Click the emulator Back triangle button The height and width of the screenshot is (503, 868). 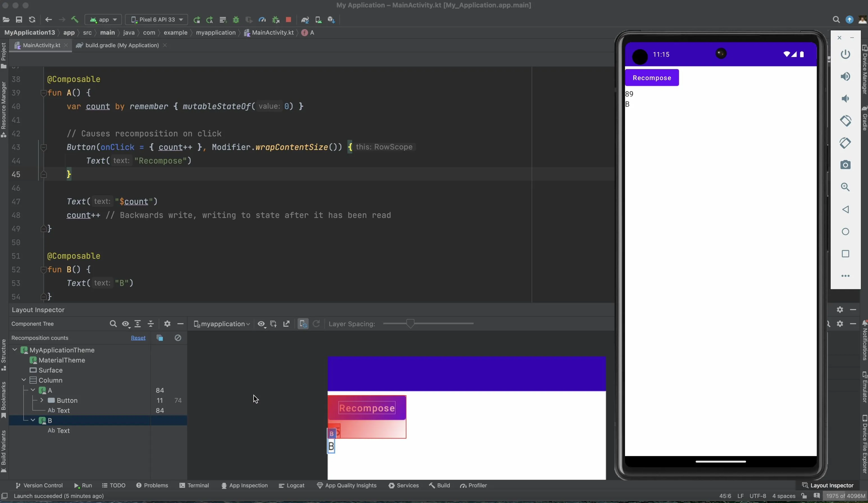pos(845,210)
